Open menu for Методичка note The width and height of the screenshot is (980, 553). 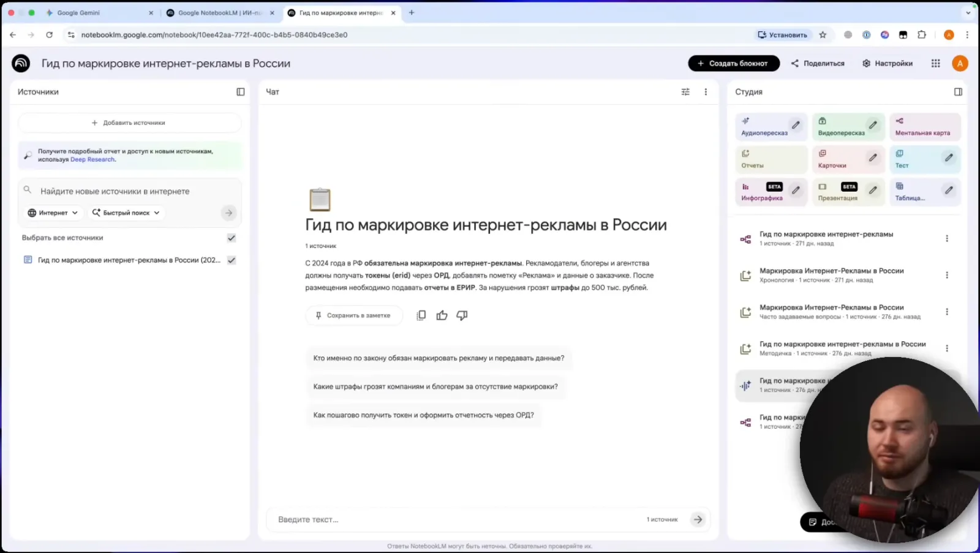click(x=946, y=348)
